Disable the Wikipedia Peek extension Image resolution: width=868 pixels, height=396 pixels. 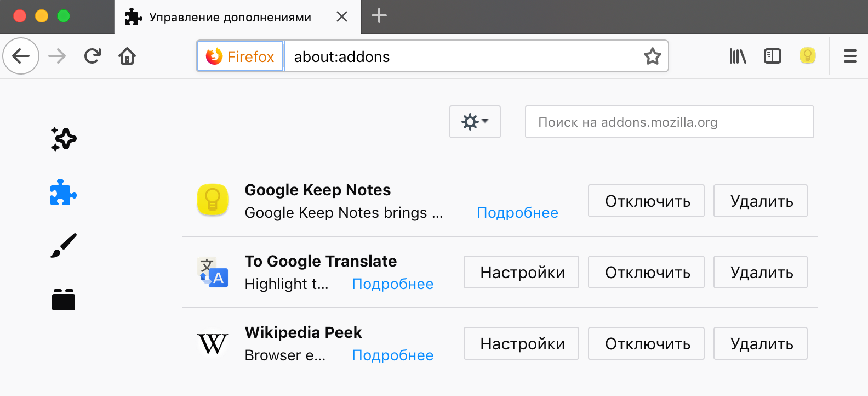pos(647,344)
